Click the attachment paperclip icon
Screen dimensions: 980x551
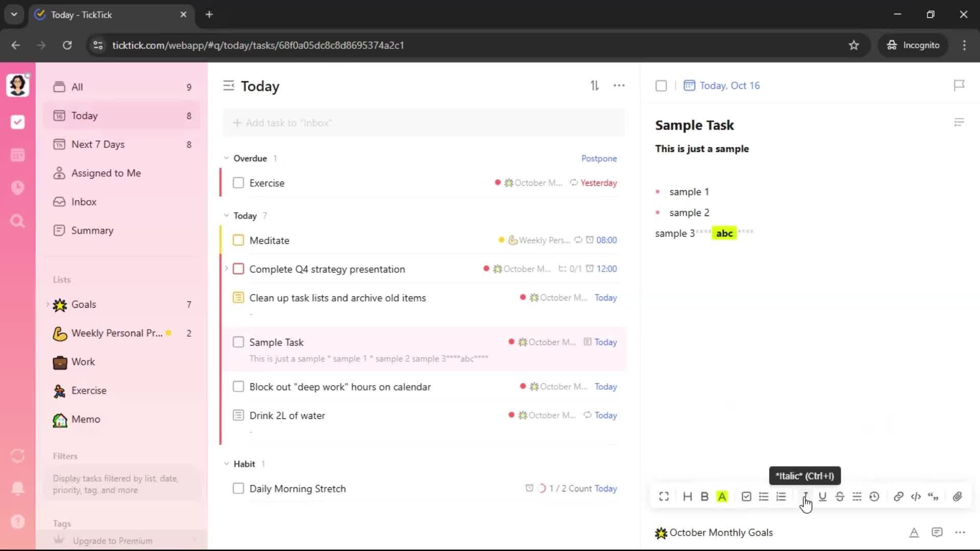click(958, 496)
